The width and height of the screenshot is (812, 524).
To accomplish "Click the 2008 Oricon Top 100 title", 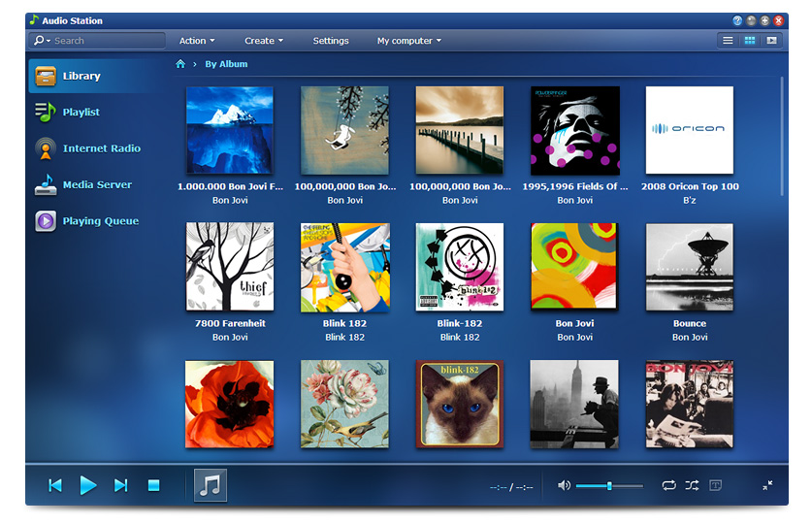I will pos(690,186).
